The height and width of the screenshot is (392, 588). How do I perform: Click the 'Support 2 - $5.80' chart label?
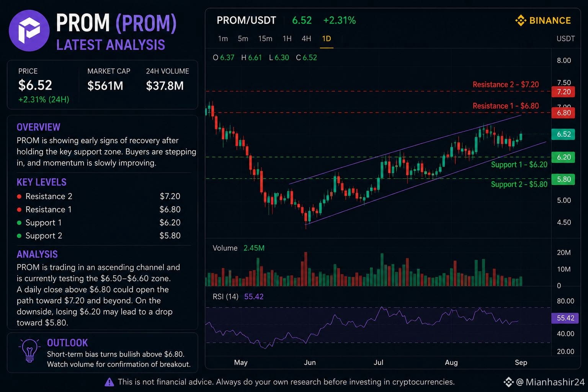pos(519,185)
